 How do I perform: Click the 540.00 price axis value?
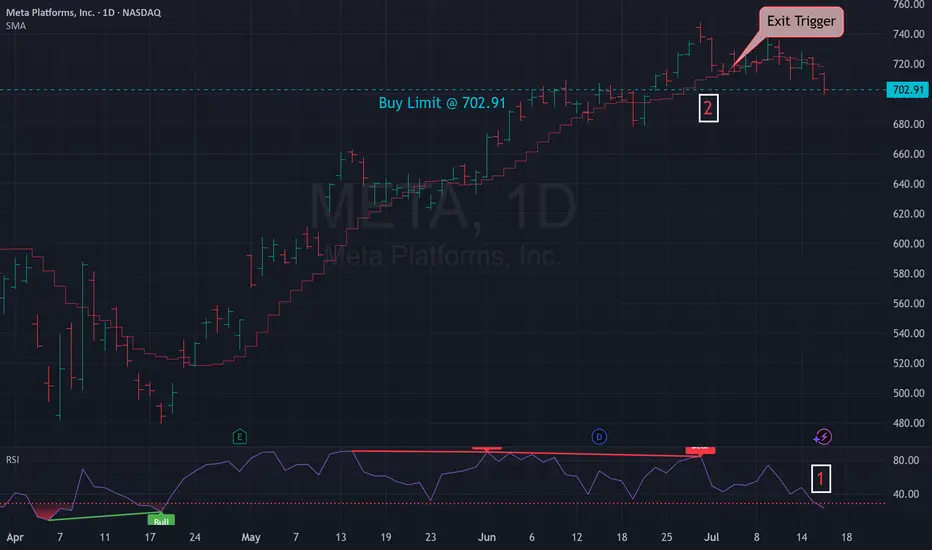(909, 333)
